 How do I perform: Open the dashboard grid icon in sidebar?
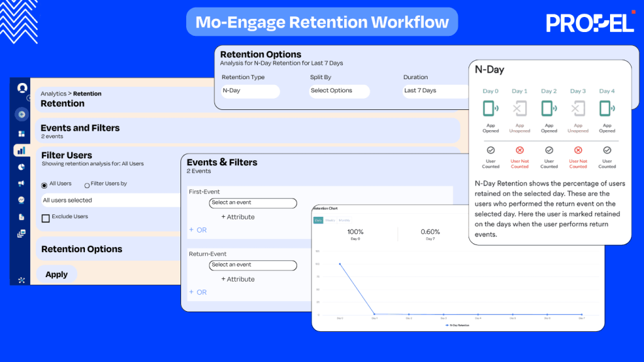21,134
